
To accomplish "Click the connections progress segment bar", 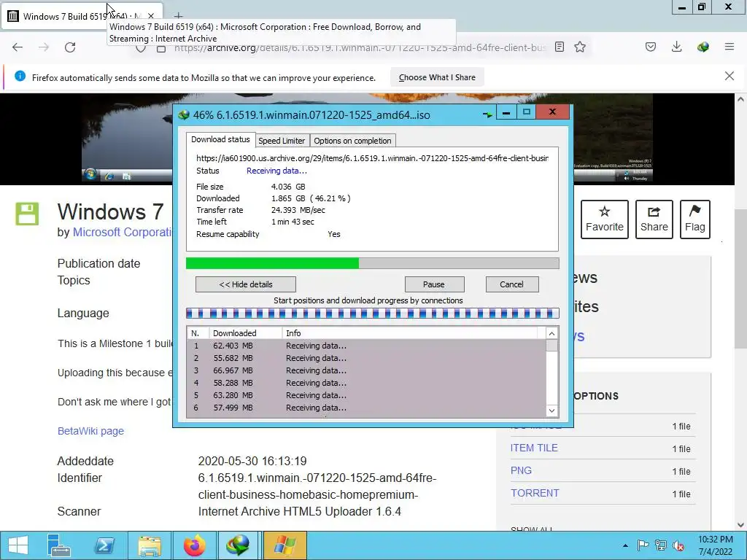I will pos(372,314).
